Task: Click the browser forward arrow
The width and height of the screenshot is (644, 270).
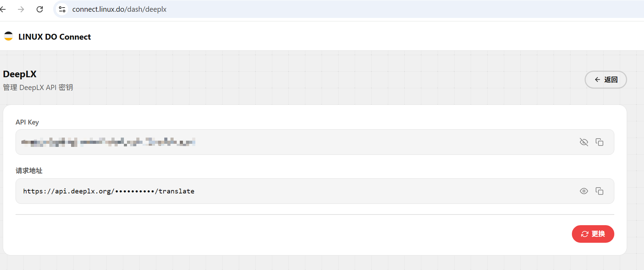Action: [x=21, y=9]
